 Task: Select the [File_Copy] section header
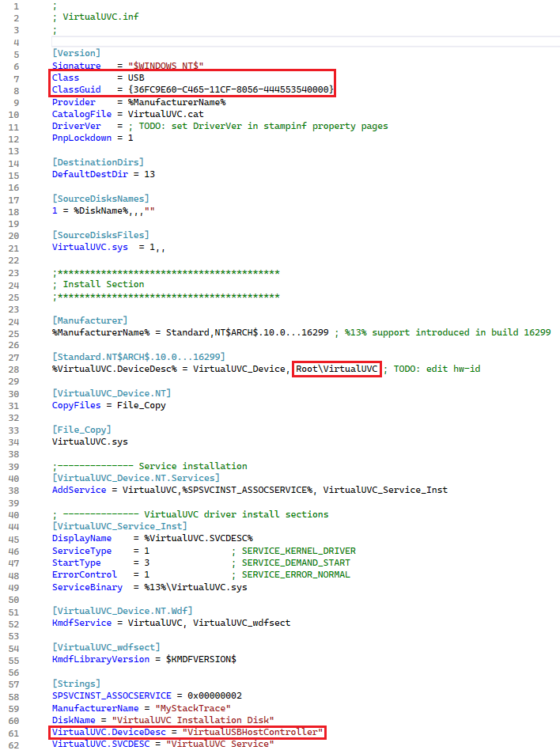click(81, 430)
